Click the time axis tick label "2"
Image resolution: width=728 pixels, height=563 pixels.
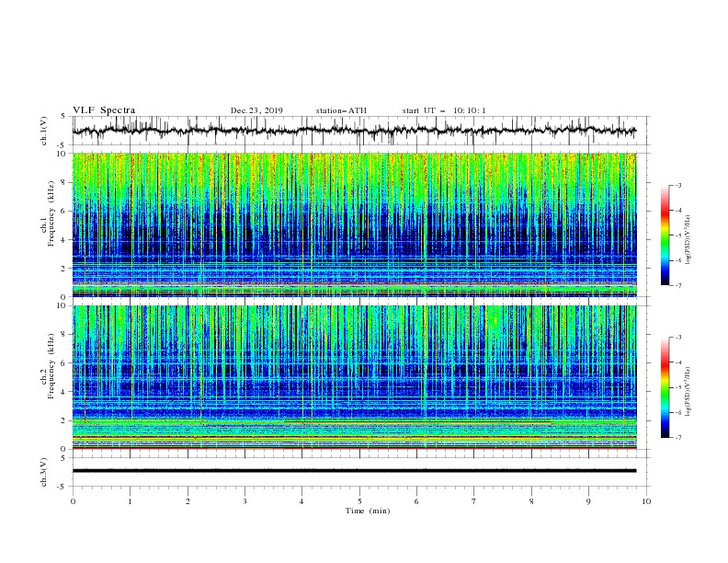188,501
